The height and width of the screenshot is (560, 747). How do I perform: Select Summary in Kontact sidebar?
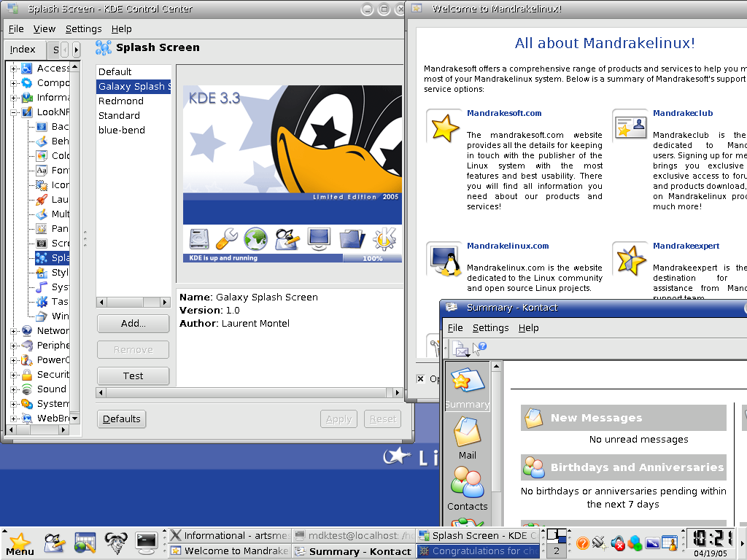click(x=468, y=388)
